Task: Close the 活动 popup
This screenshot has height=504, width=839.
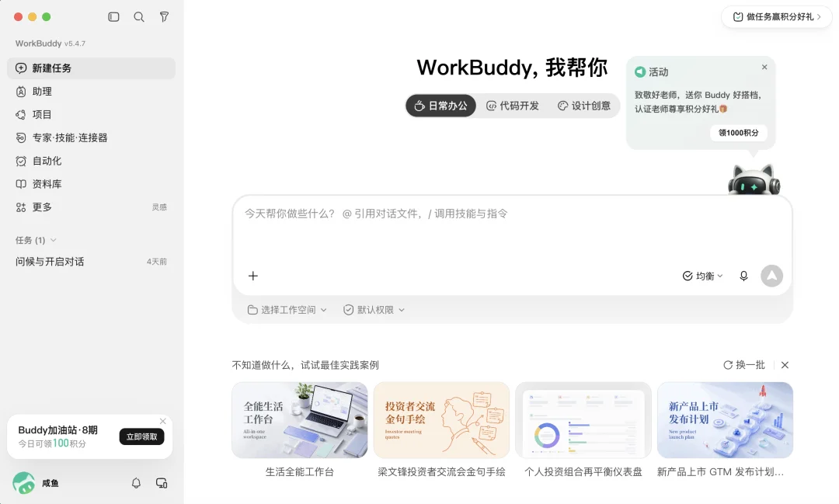Action: point(764,67)
